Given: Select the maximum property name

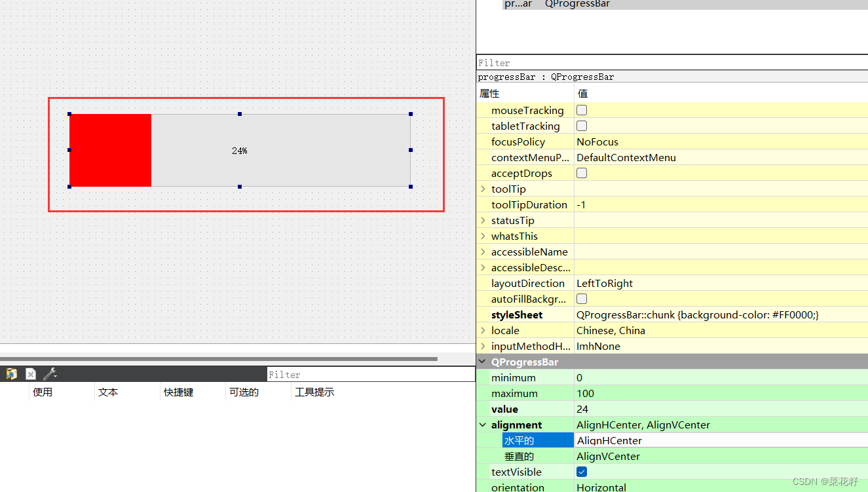Looking at the screenshot, I should click(514, 393).
